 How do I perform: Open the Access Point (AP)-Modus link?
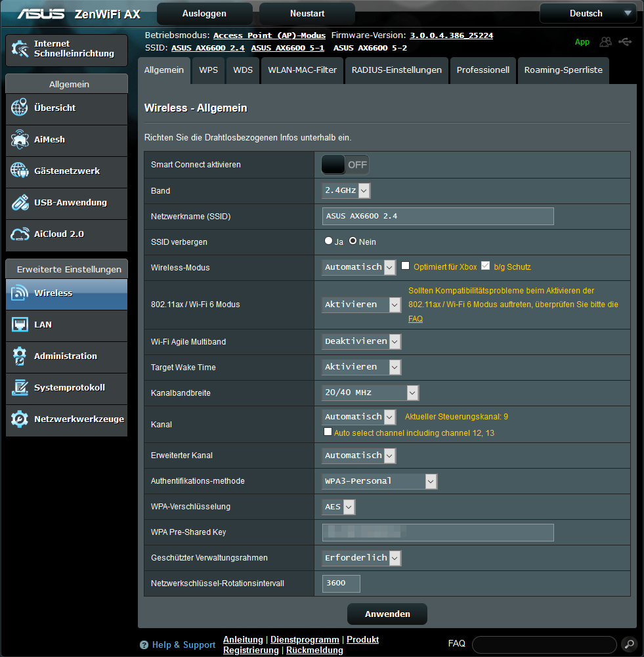coord(269,35)
